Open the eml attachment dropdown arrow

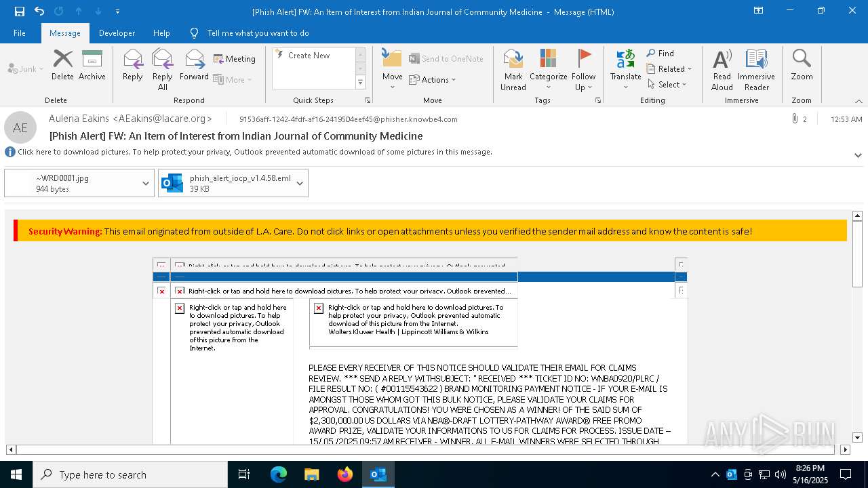click(x=300, y=183)
